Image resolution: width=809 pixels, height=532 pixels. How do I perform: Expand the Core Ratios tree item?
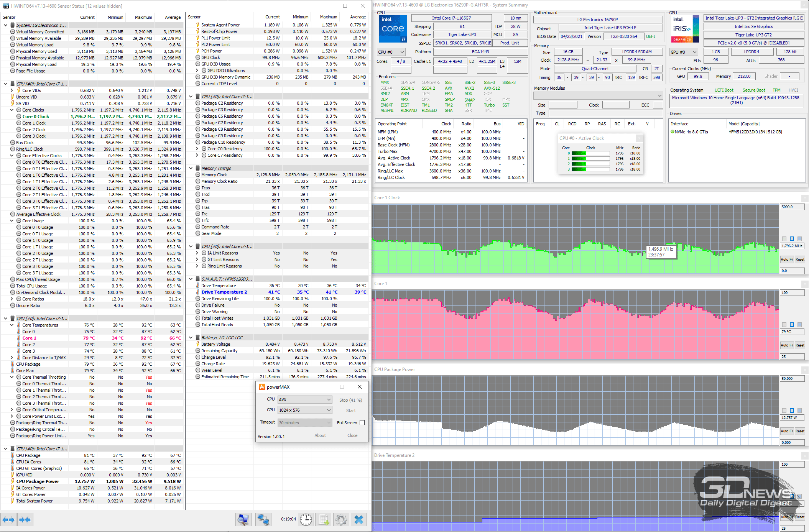[x=12, y=299]
